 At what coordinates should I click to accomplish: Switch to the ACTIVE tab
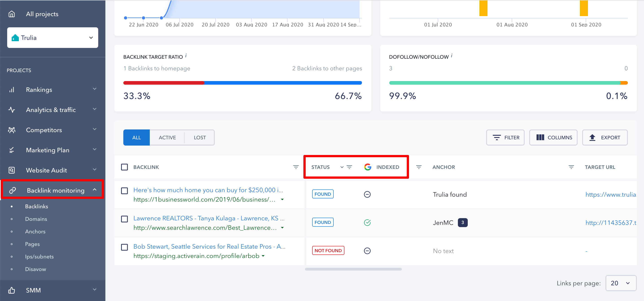(x=167, y=138)
